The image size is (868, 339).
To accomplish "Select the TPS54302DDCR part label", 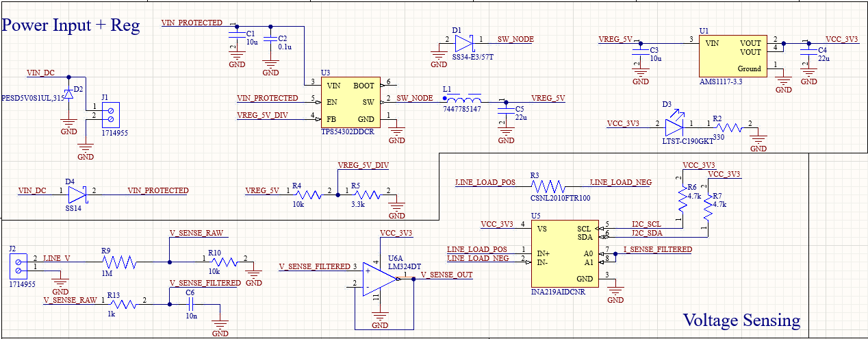I will 348,132.
